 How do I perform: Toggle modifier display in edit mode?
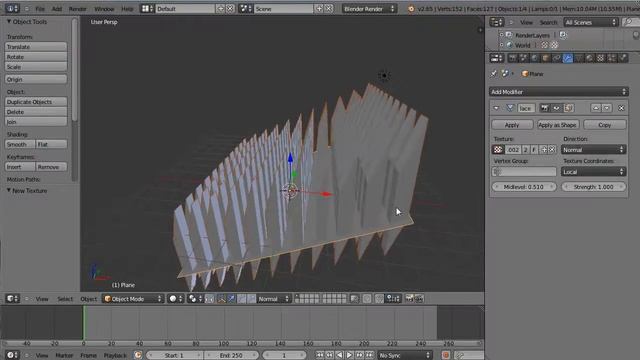coord(569,108)
